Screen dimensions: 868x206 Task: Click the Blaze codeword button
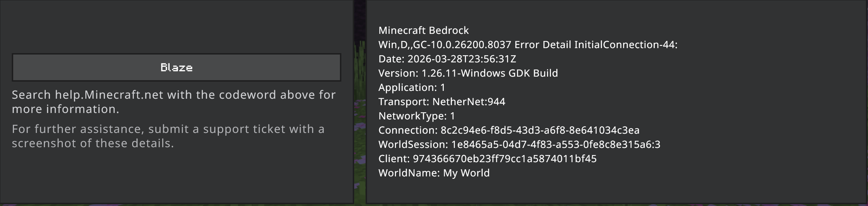pos(176,67)
